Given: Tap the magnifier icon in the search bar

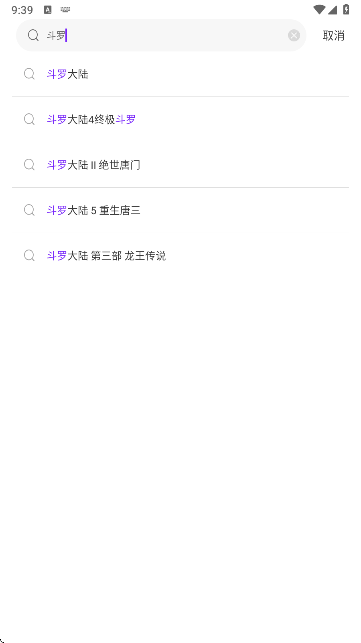Looking at the screenshot, I should [33, 35].
